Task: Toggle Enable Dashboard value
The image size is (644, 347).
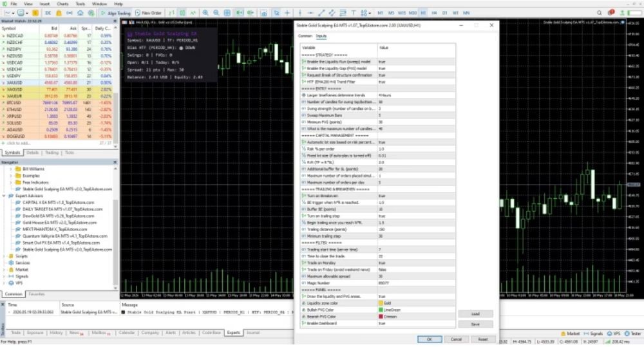Action: coord(416,324)
